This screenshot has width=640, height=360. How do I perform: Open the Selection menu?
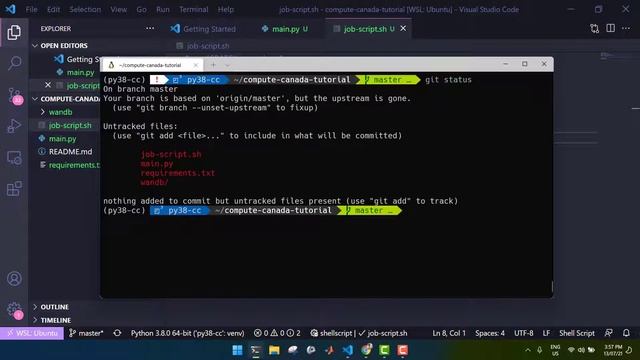pos(85,9)
